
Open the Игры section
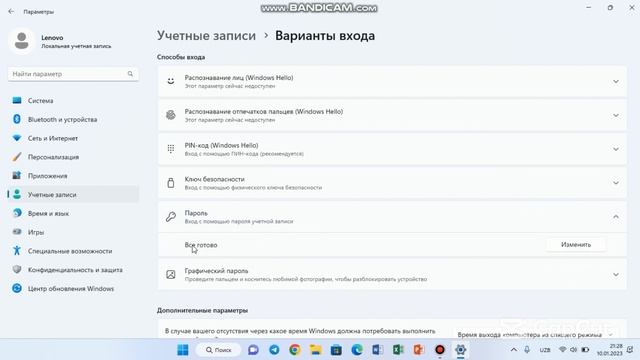[73, 232]
